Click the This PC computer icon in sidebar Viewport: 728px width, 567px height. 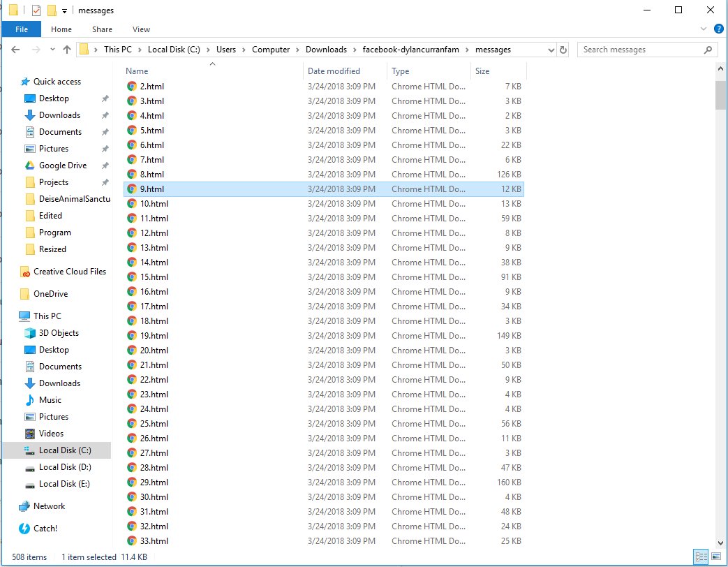click(x=24, y=316)
